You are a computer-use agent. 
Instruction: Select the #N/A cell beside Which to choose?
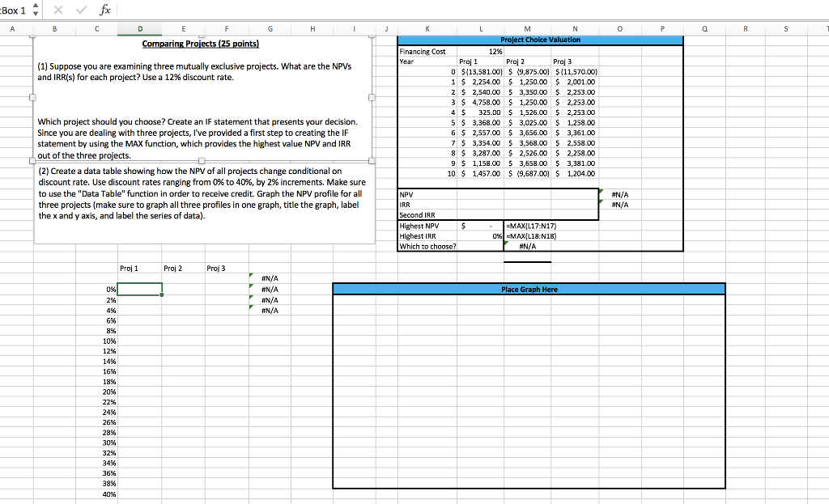(x=527, y=246)
